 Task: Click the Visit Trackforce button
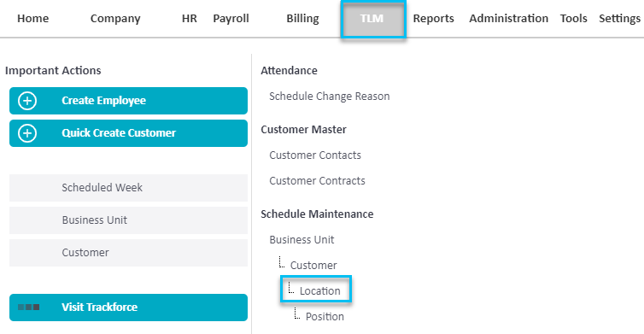129,308
